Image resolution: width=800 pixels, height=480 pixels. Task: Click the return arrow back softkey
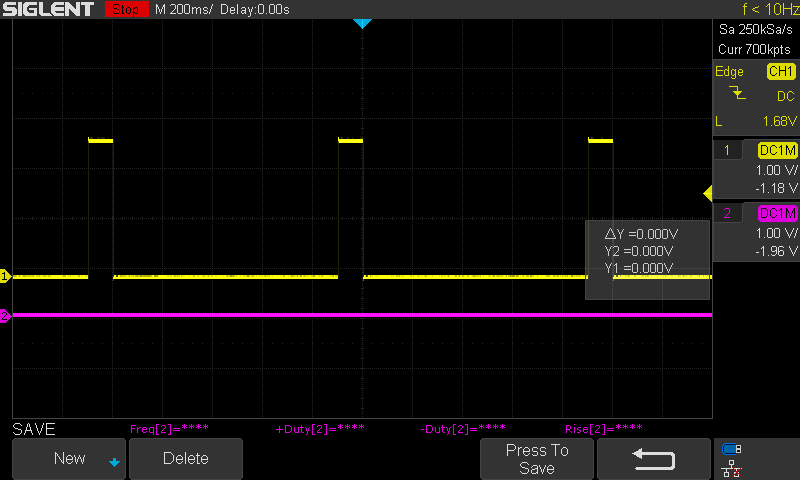tap(654, 459)
